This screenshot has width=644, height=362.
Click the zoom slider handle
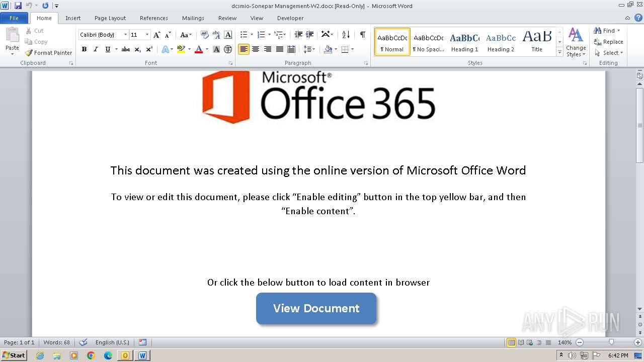(x=611, y=342)
